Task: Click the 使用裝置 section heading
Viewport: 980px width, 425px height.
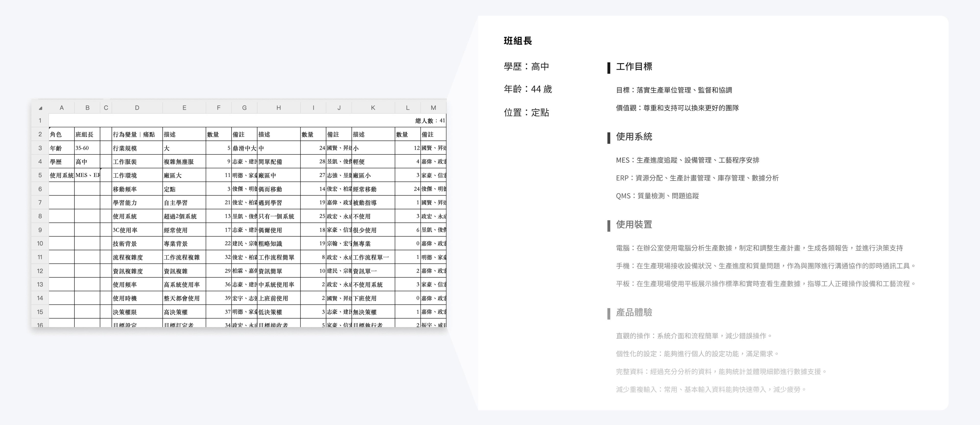Action: click(x=634, y=225)
